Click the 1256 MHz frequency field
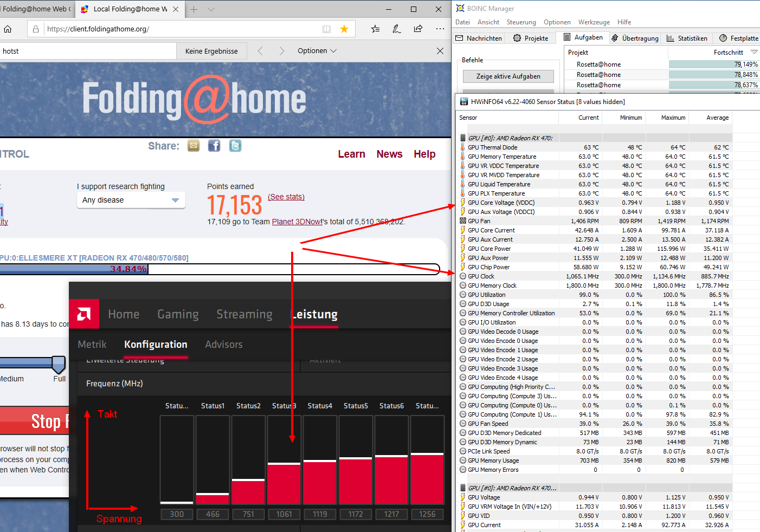This screenshot has width=760, height=532. tap(427, 514)
